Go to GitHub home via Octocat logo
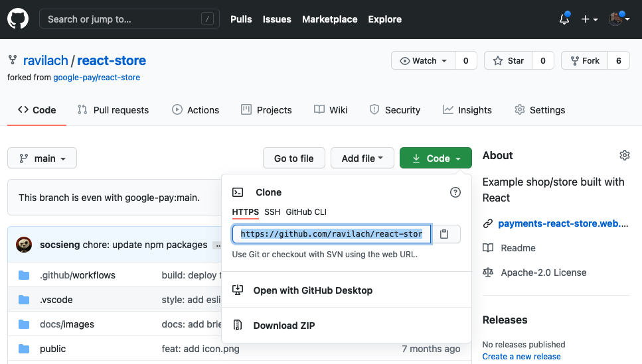This screenshot has height=364, width=642. tap(18, 19)
